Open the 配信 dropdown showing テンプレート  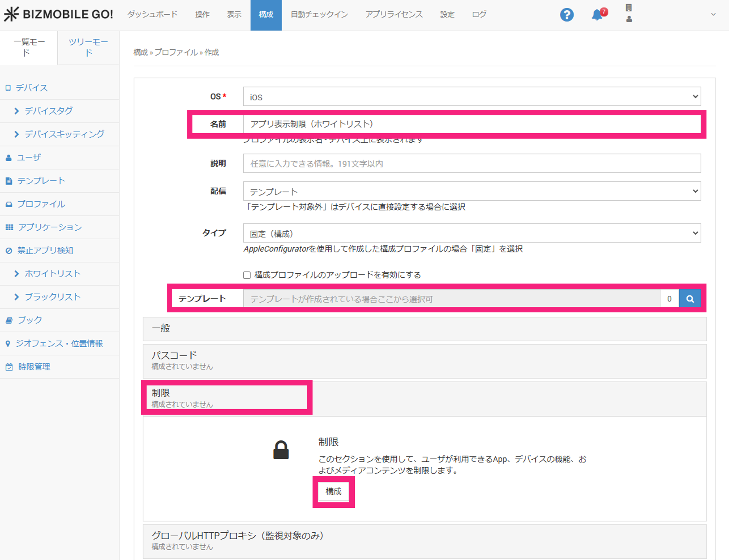pos(472,192)
